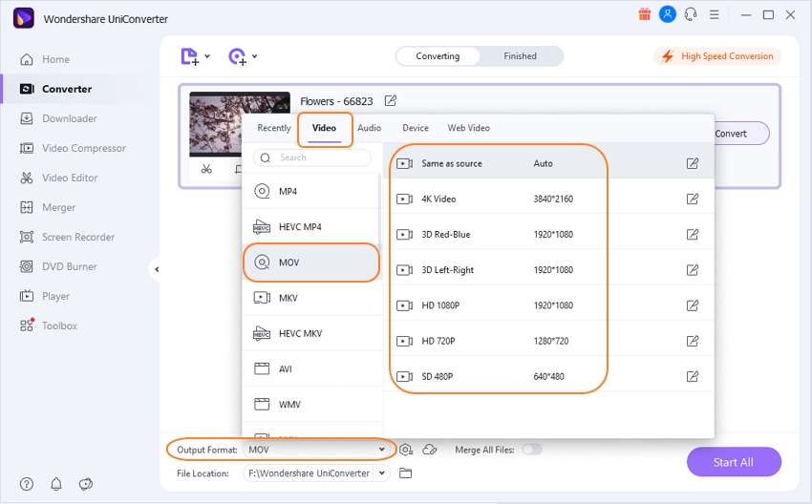This screenshot has width=812, height=504.
Task: Edit the Same as source preset
Action: tap(693, 163)
